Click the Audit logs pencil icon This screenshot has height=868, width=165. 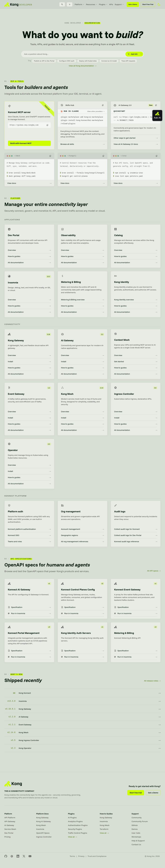click(x=116, y=505)
